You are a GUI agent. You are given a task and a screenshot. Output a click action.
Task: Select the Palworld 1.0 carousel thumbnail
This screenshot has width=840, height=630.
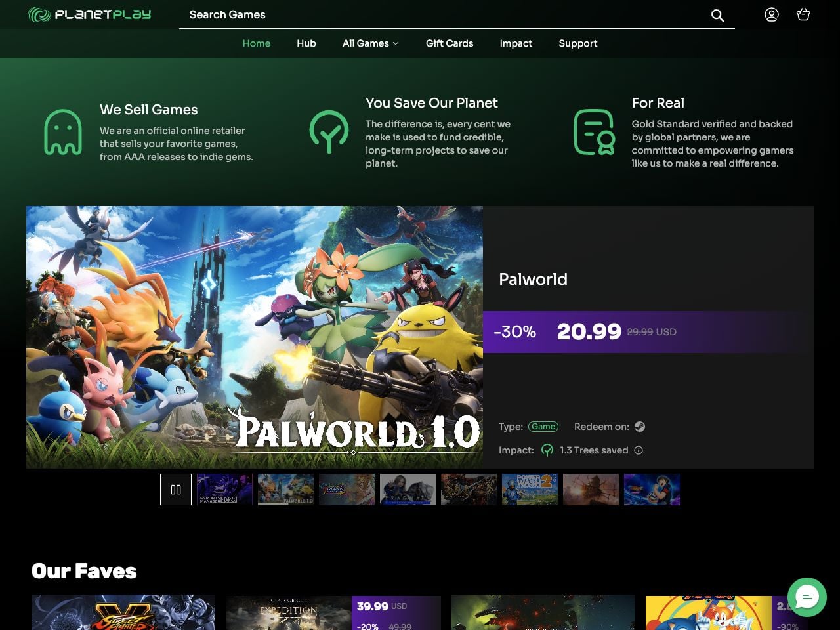coord(285,490)
